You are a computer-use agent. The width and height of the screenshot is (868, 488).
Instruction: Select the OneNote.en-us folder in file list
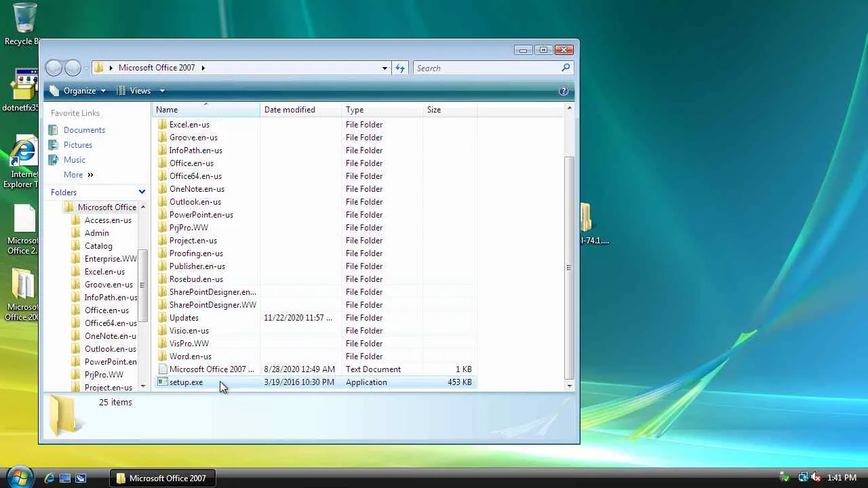pos(197,189)
